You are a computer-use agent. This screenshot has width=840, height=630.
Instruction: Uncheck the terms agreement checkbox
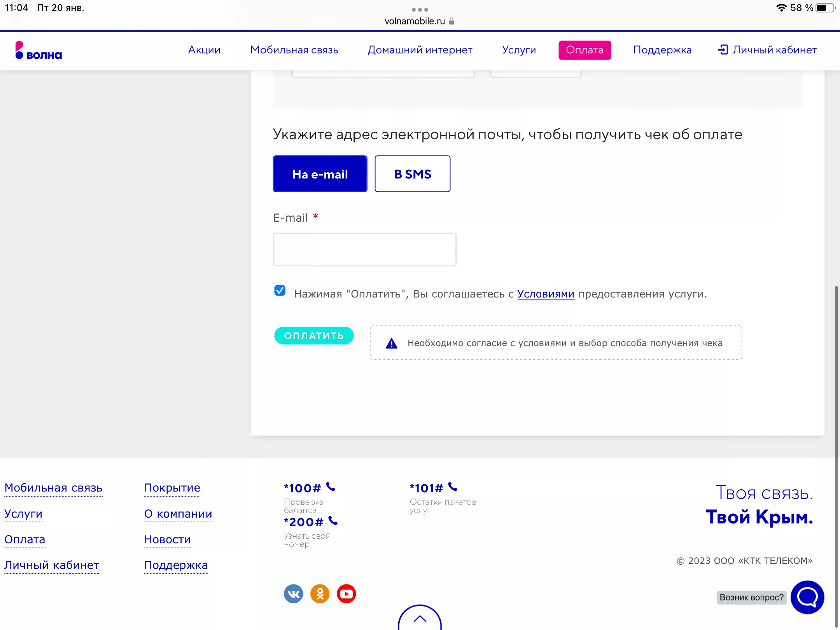280,290
